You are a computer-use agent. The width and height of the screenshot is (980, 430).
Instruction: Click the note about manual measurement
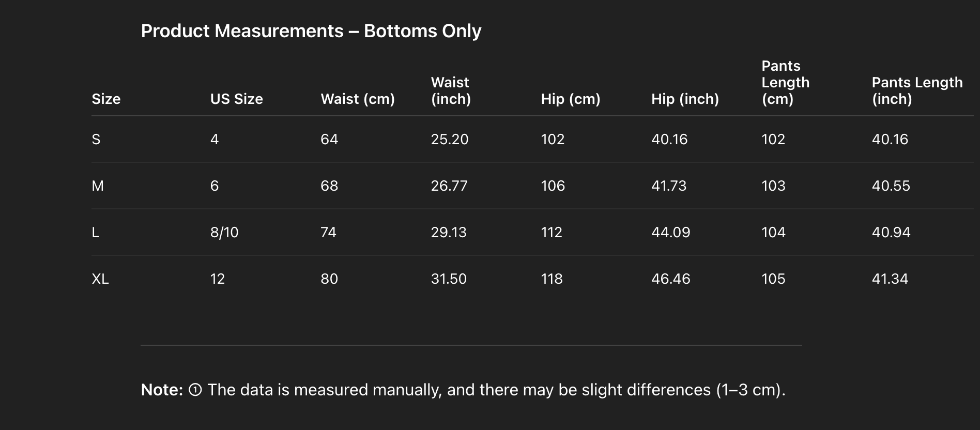(496, 390)
